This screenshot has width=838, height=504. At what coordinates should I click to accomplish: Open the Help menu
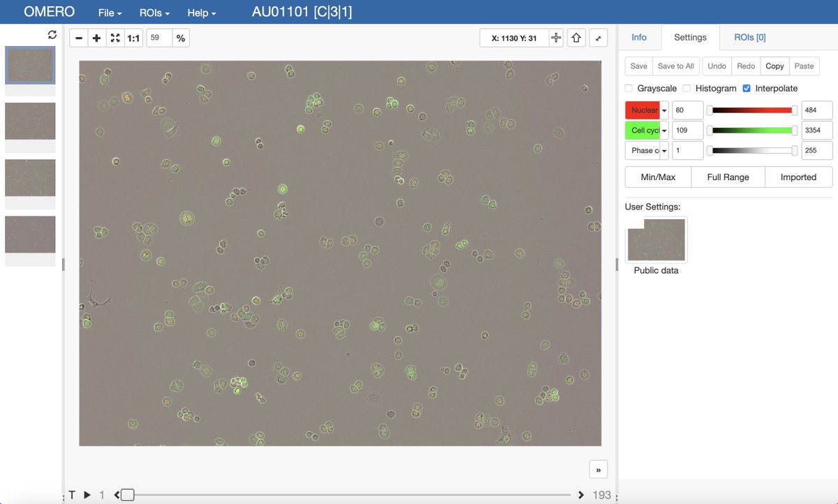[x=202, y=13]
